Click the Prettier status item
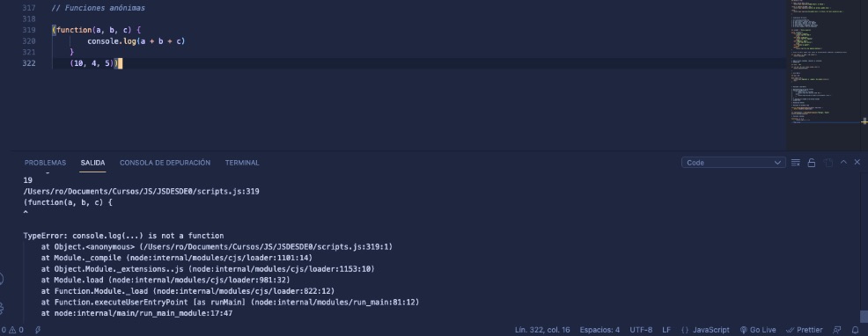The image size is (868, 336). coord(805,330)
